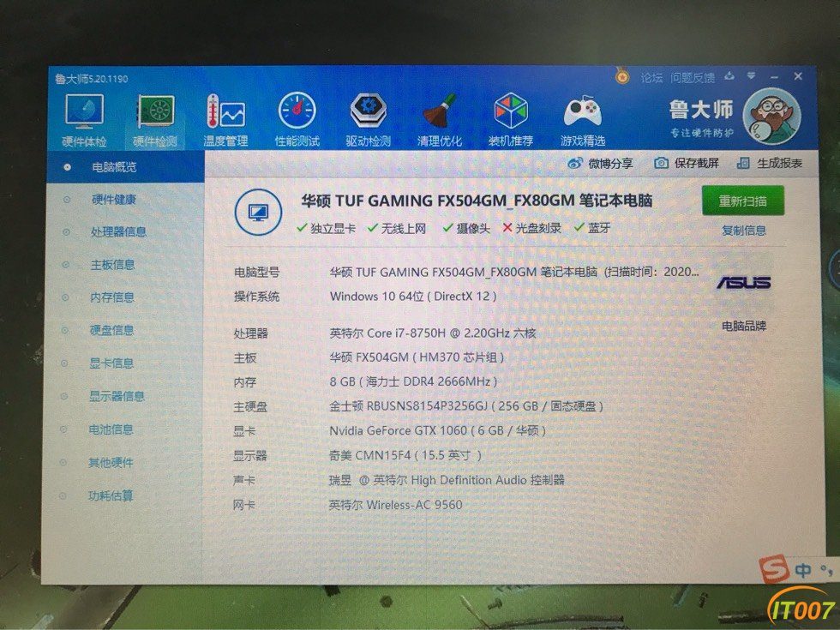Open 驱动检测 driver detection
This screenshot has width=840, height=630.
(x=368, y=121)
